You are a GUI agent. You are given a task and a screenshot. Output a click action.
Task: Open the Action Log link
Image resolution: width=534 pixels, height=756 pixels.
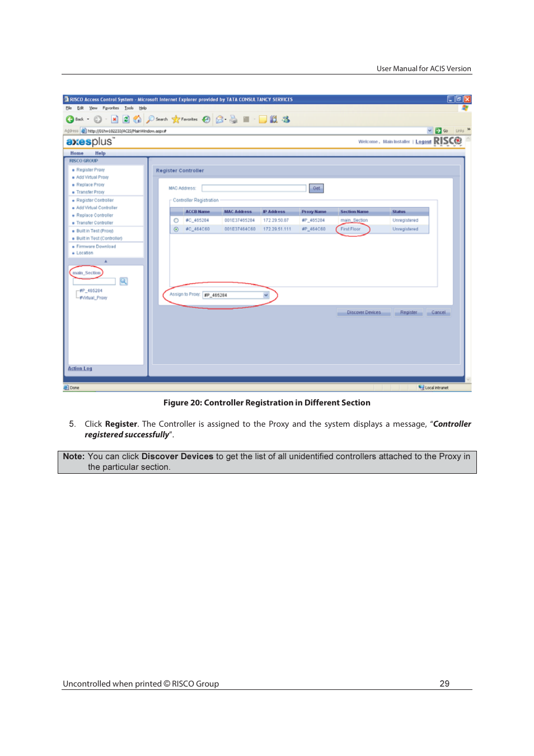[80, 368]
